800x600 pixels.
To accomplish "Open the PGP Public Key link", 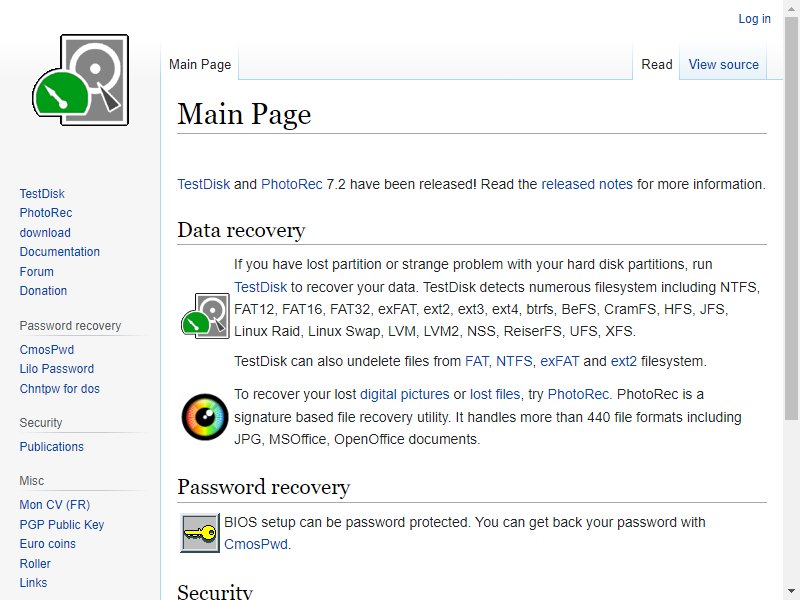I will [x=62, y=524].
